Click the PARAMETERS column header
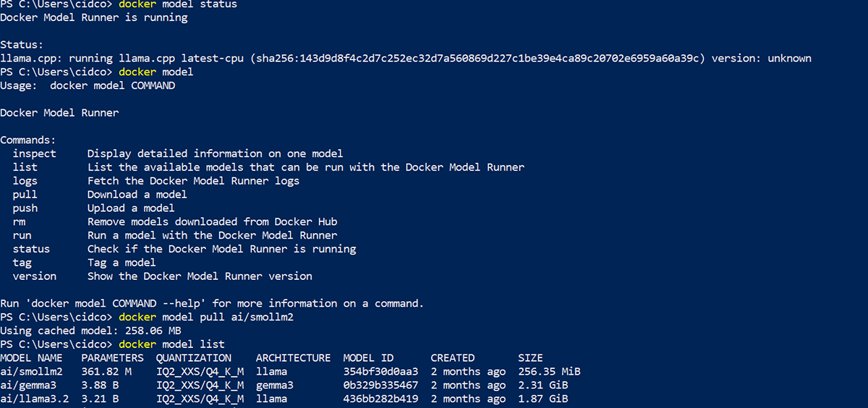Viewport: 868px width, 408px height. (x=112, y=357)
